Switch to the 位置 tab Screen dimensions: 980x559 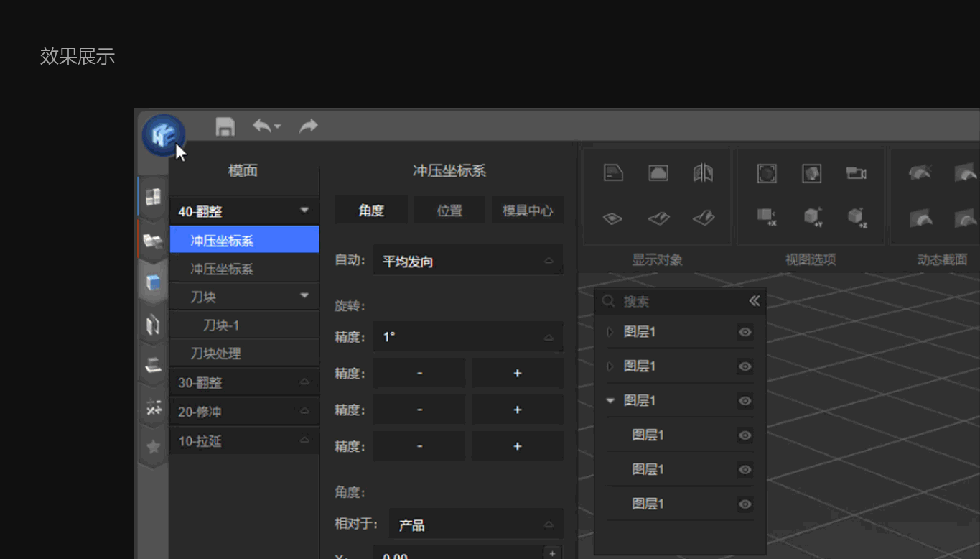[x=449, y=210]
